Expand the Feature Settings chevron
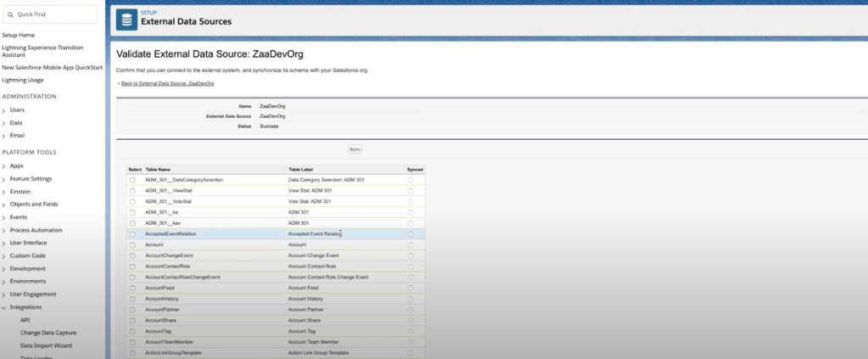This screenshot has height=359, width=868. tap(4, 179)
